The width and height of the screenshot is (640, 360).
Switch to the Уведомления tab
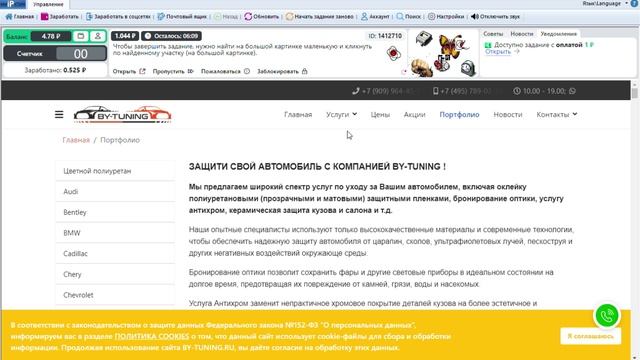click(558, 34)
